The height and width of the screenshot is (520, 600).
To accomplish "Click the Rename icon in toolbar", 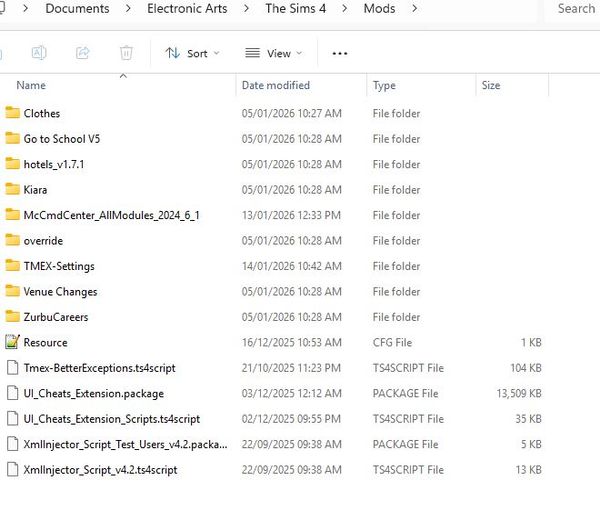I will [39, 53].
